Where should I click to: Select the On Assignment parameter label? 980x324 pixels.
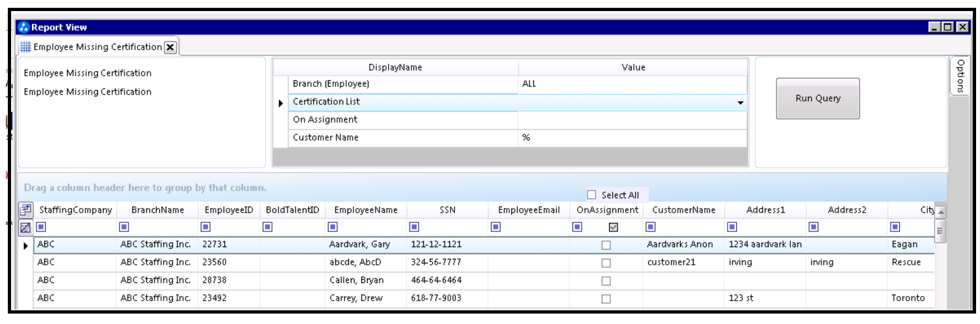[x=325, y=120]
